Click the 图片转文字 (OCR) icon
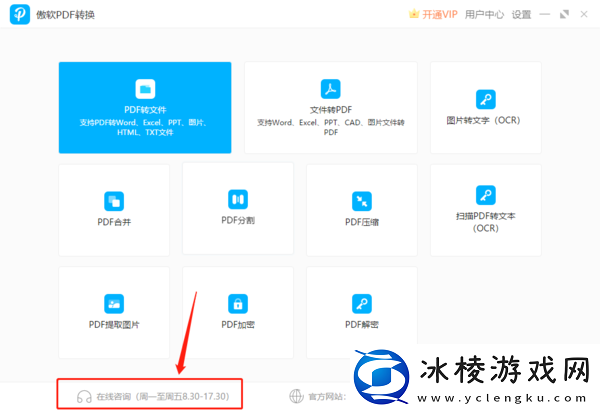Image resolution: width=600 pixels, height=410 pixels. 486,100
